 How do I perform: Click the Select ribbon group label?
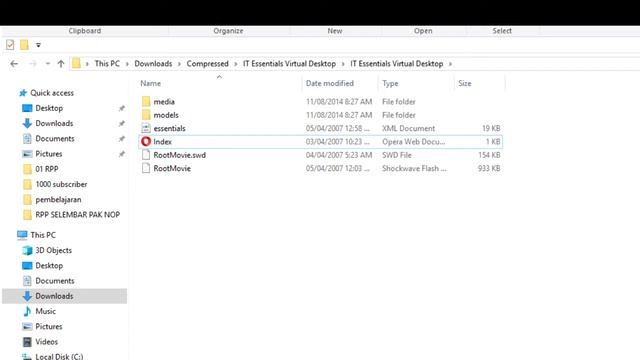[x=502, y=31]
